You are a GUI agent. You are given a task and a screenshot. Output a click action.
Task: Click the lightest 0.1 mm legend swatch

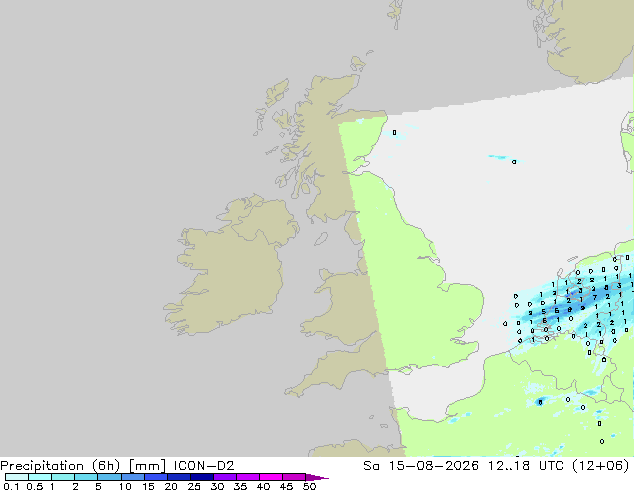point(17,477)
